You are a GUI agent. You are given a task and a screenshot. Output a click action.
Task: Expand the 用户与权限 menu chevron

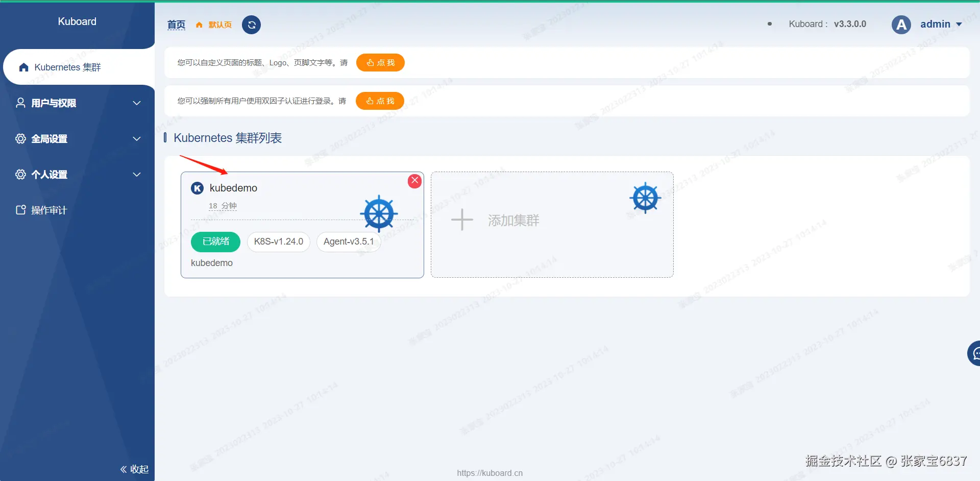137,103
